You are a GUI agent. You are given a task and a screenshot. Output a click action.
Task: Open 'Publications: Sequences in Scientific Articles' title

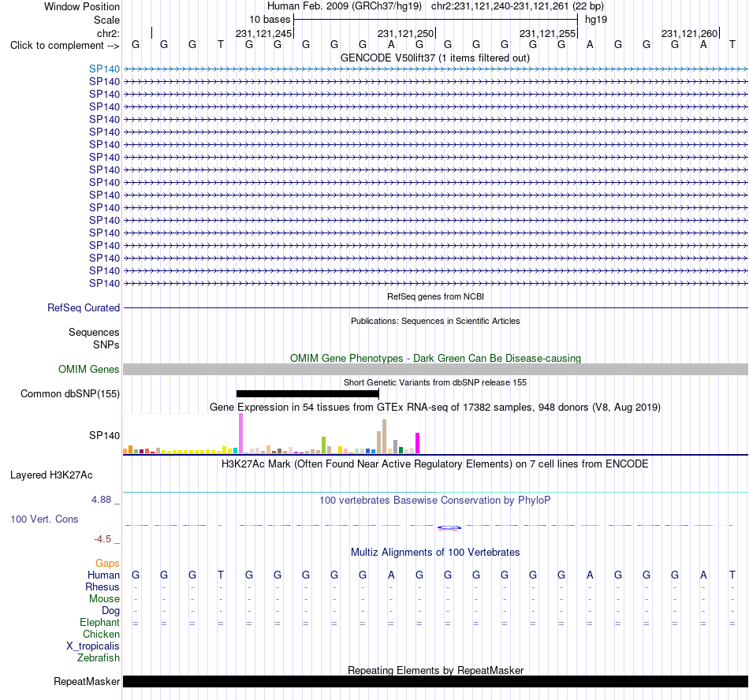[x=435, y=321]
